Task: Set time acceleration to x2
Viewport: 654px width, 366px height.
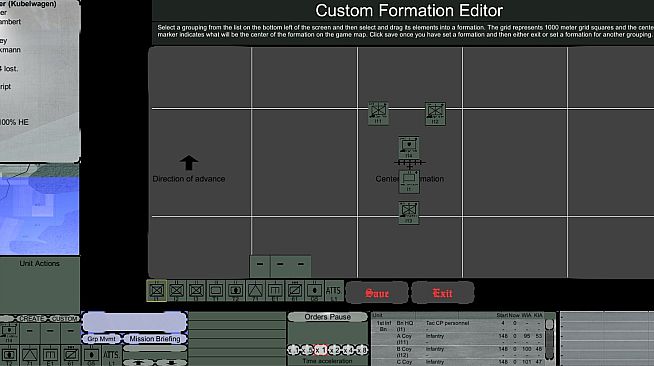Action: coord(335,350)
